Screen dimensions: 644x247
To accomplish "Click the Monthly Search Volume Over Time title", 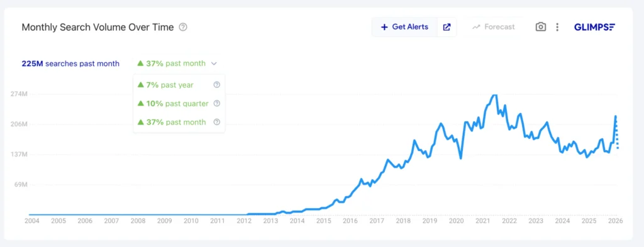I will (97, 27).
